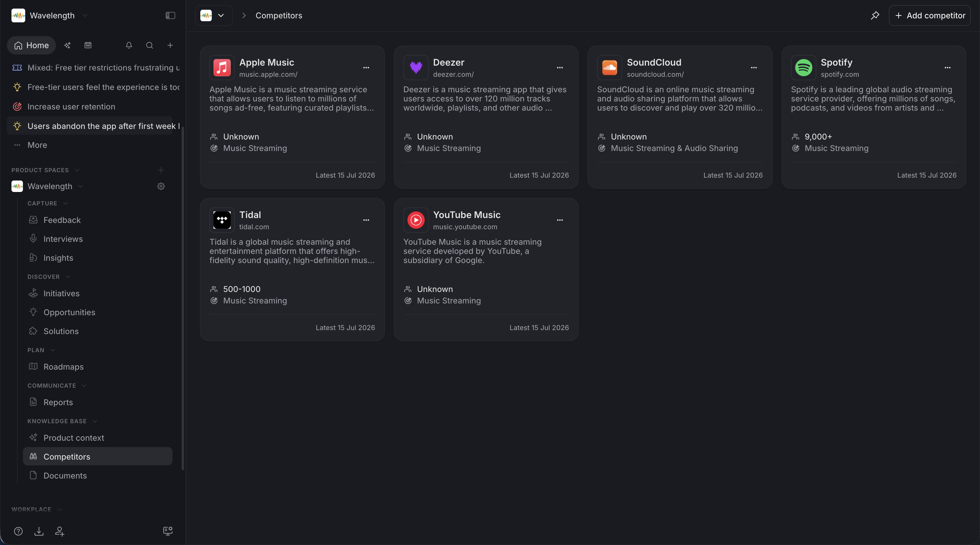Add a new product space with plus icon

coord(161,170)
